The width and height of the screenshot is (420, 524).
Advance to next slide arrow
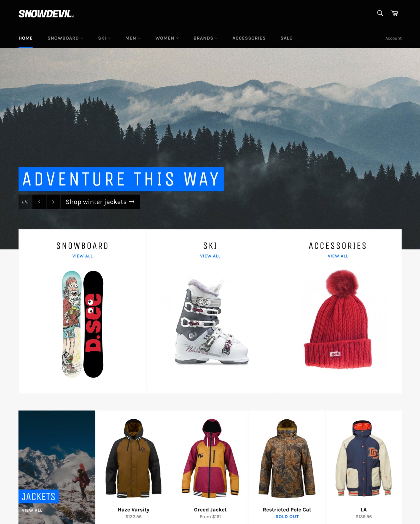click(x=53, y=202)
